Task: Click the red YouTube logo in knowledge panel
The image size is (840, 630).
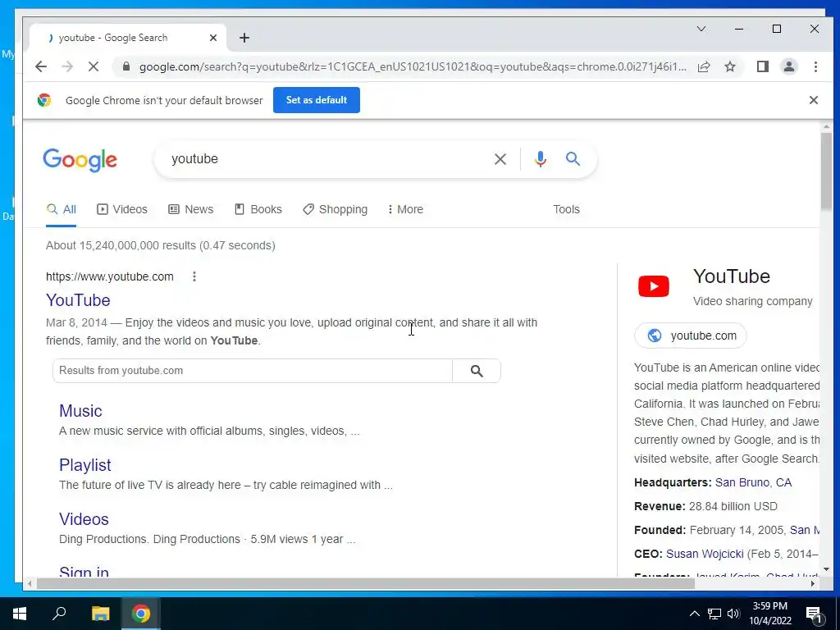Action: [654, 286]
